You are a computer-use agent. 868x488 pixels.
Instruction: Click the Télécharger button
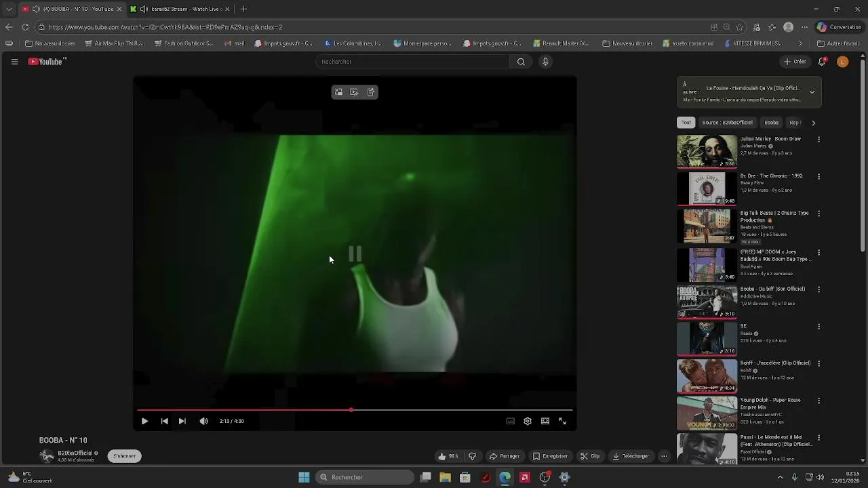631,456
